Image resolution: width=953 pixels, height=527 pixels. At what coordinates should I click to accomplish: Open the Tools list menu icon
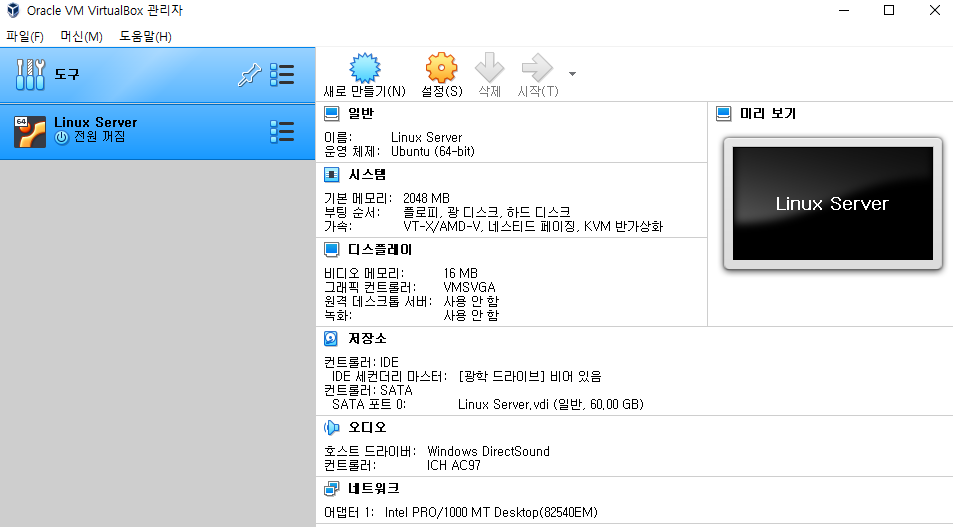(x=282, y=75)
